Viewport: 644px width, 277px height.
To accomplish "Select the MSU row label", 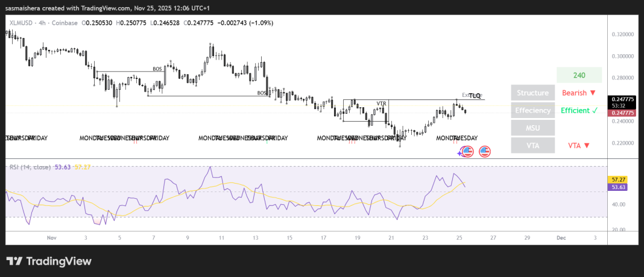I will click(534, 128).
